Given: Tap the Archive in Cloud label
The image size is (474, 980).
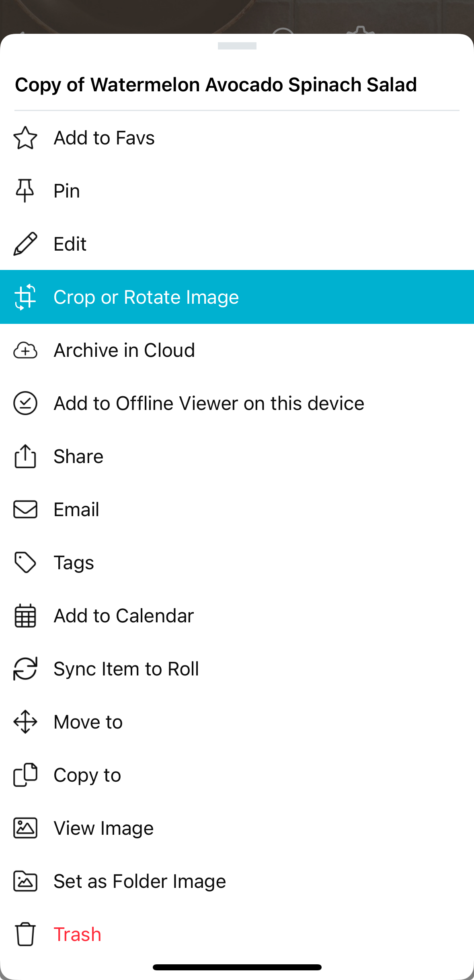Looking at the screenshot, I should 124,350.
